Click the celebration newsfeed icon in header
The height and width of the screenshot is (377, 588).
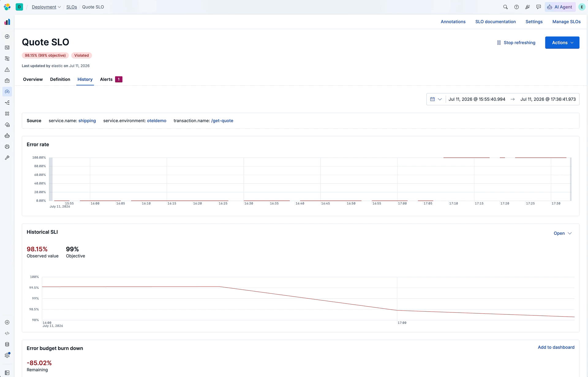pos(527,7)
